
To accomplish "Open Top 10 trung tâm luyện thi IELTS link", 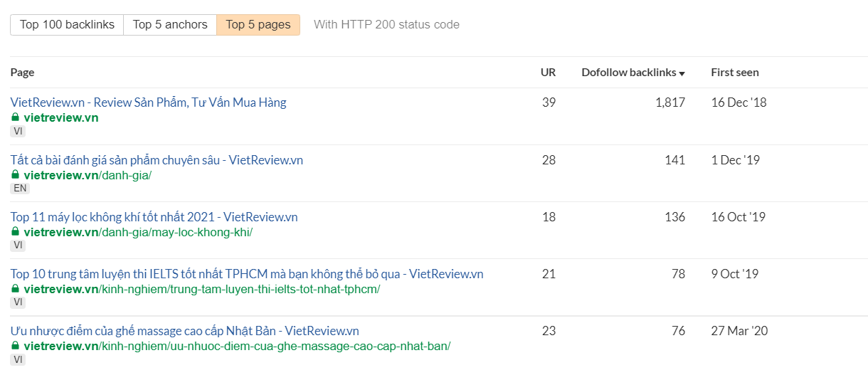I will (247, 274).
